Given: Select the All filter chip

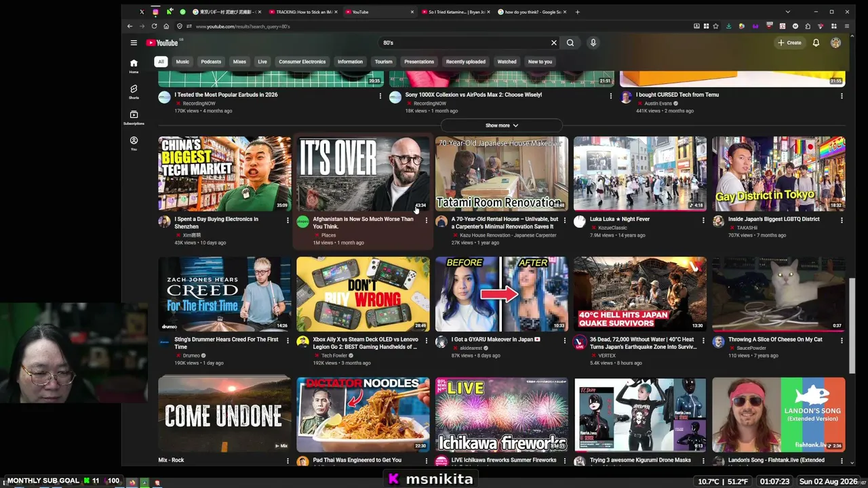Looking at the screenshot, I should click(x=161, y=62).
